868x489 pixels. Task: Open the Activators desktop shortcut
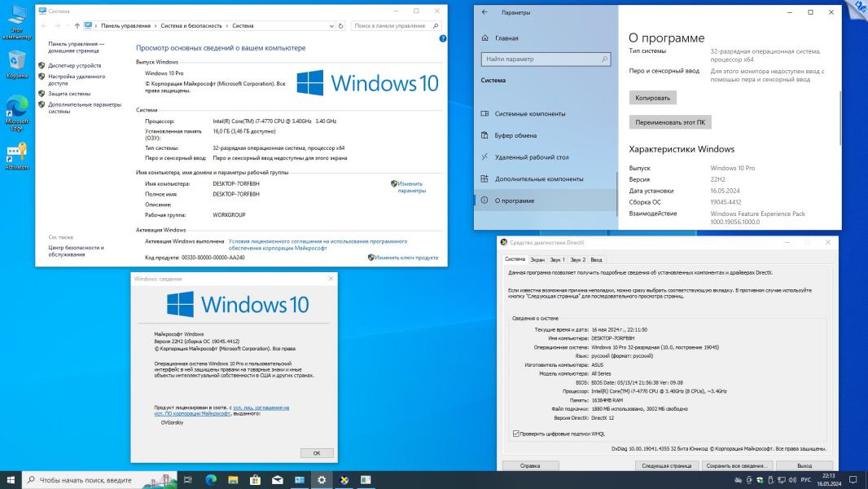point(16,156)
